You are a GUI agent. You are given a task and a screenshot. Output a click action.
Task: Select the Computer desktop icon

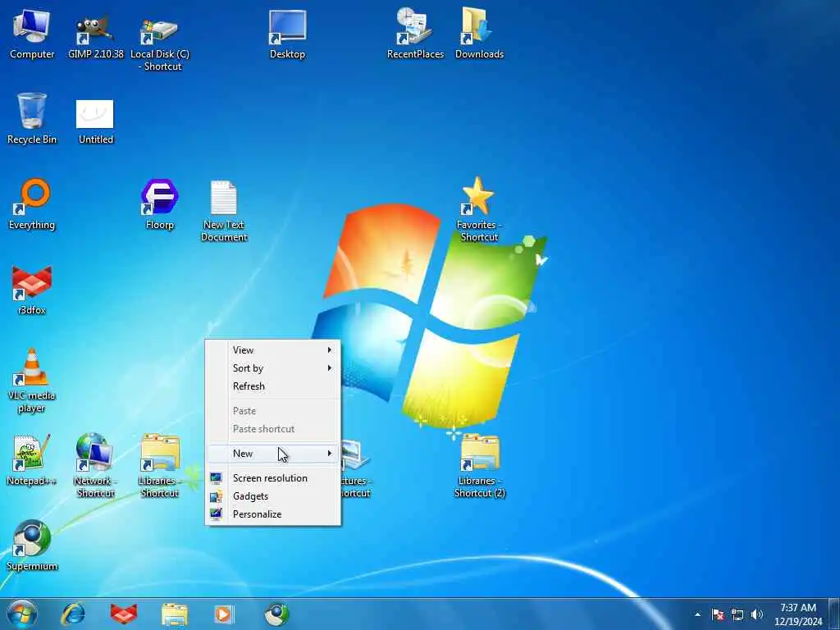[32, 33]
